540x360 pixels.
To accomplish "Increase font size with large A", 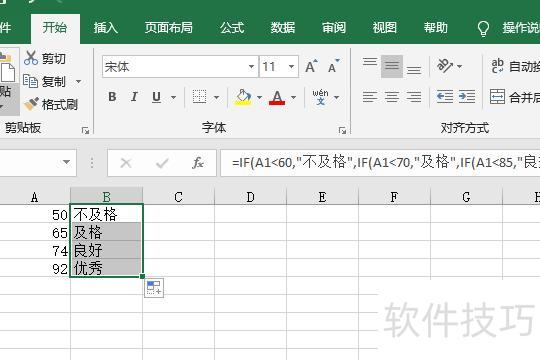I will 311,66.
